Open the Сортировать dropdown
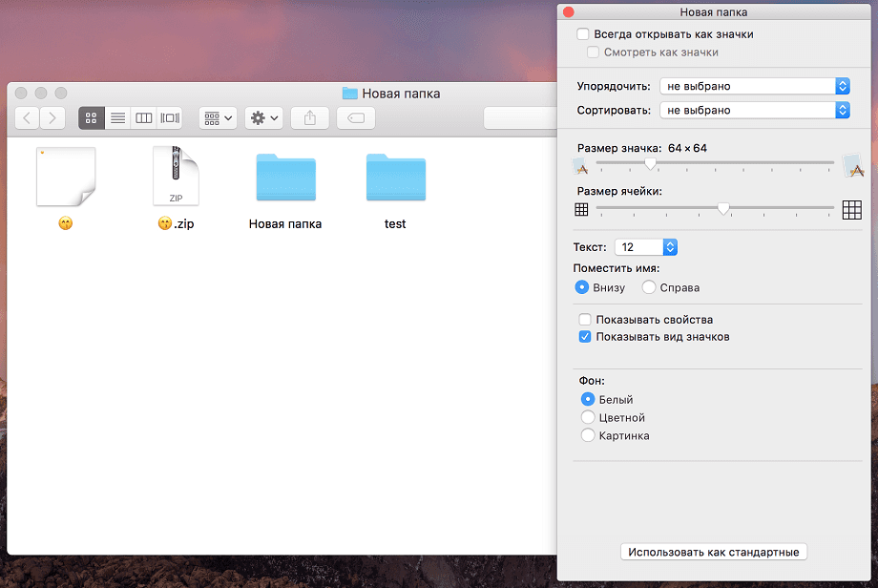The image size is (878, 588). tap(754, 110)
